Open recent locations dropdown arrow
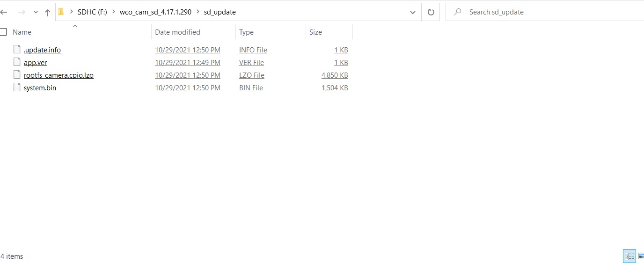 [36, 13]
